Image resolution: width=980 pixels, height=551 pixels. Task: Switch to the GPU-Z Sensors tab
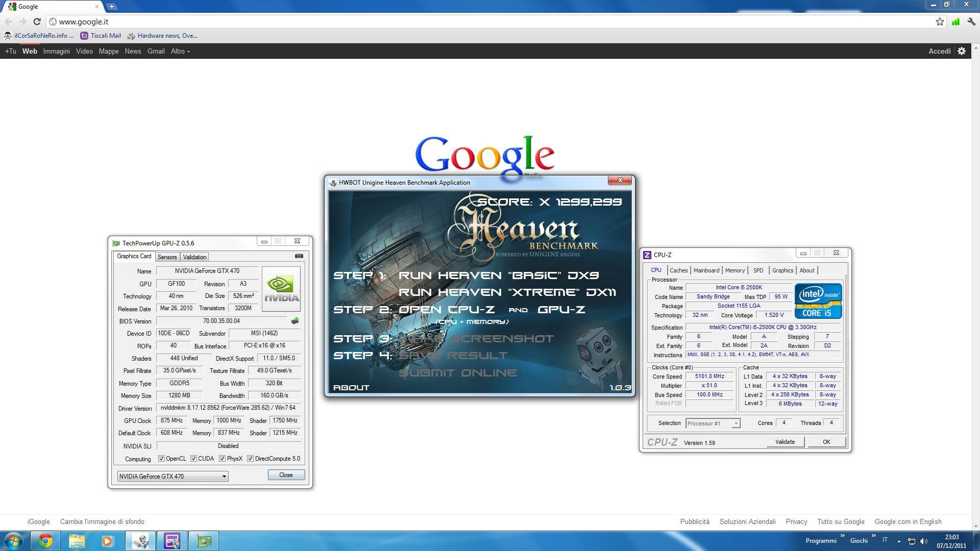click(167, 257)
